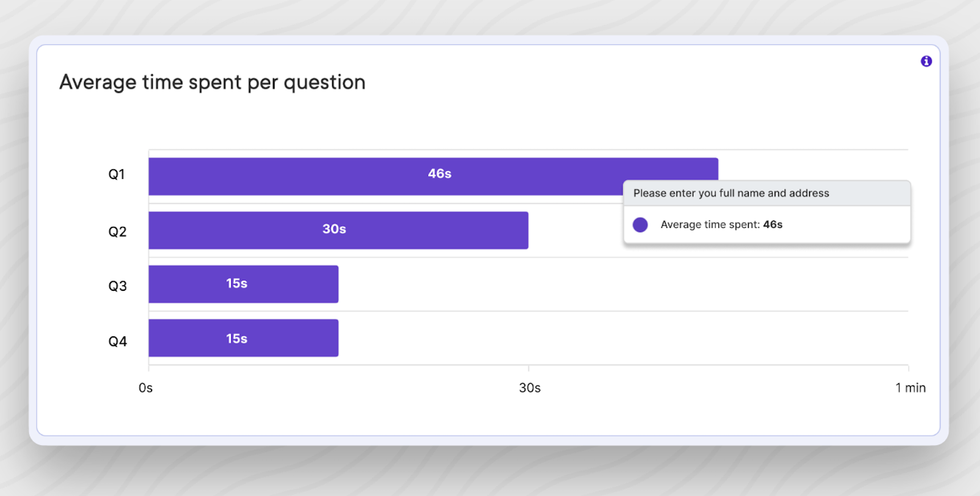Click the 15s value label on Q4 bar
980x496 pixels.
236,339
